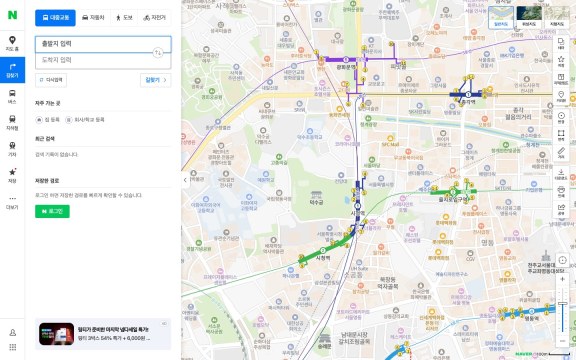This screenshot has width=576, height=360.
Task: Click the reset input button
Action: click(x=51, y=80)
